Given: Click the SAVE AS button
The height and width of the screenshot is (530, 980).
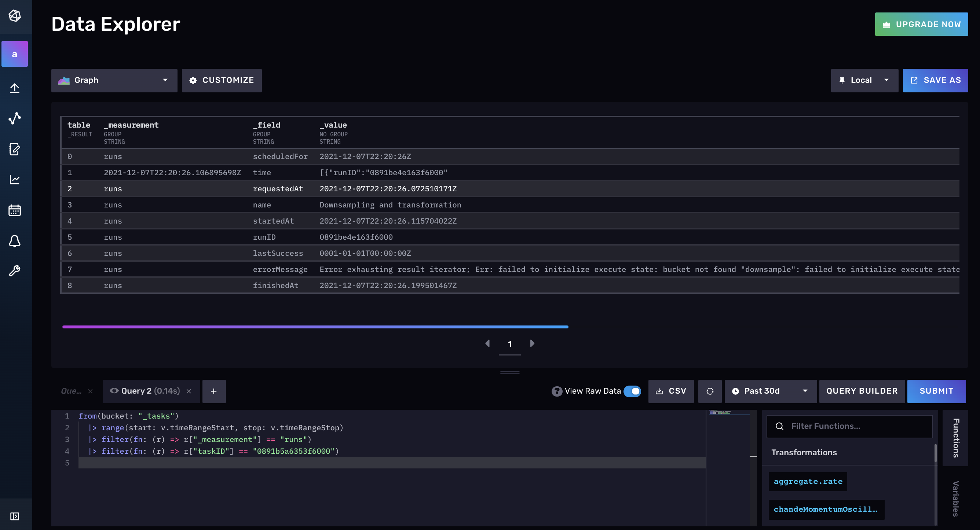Looking at the screenshot, I should (x=936, y=80).
